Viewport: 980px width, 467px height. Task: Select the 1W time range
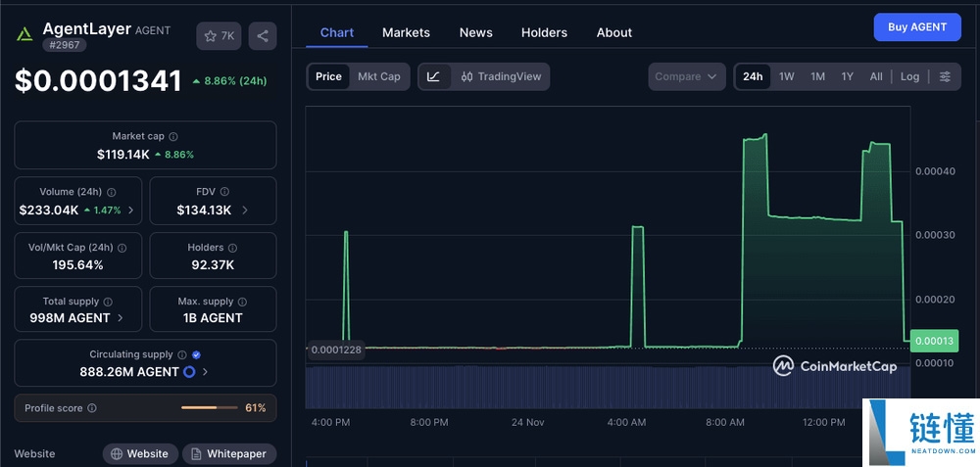tap(786, 76)
